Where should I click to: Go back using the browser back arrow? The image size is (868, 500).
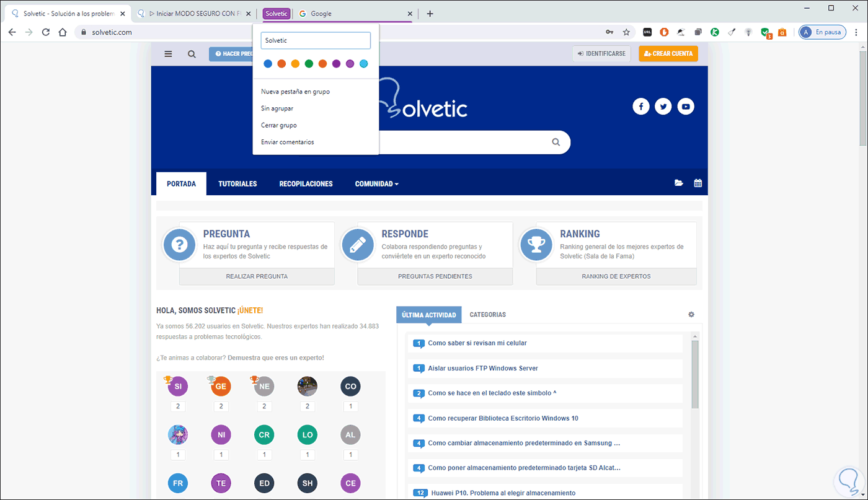coord(12,32)
